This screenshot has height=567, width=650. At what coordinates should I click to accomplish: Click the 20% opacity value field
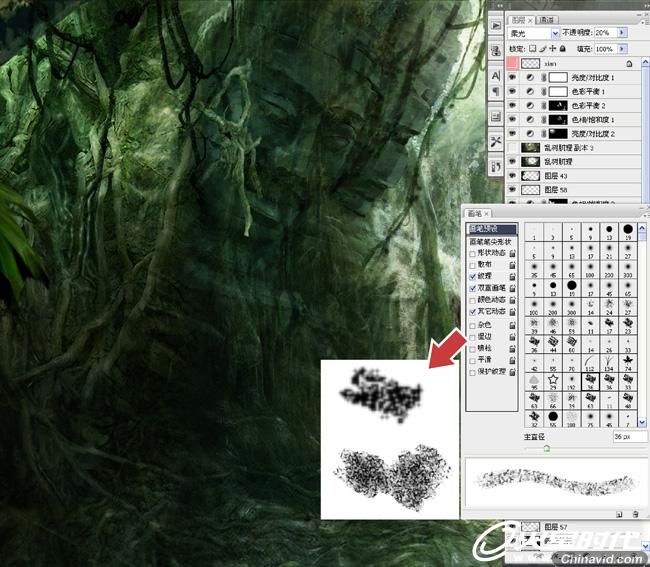pos(605,32)
